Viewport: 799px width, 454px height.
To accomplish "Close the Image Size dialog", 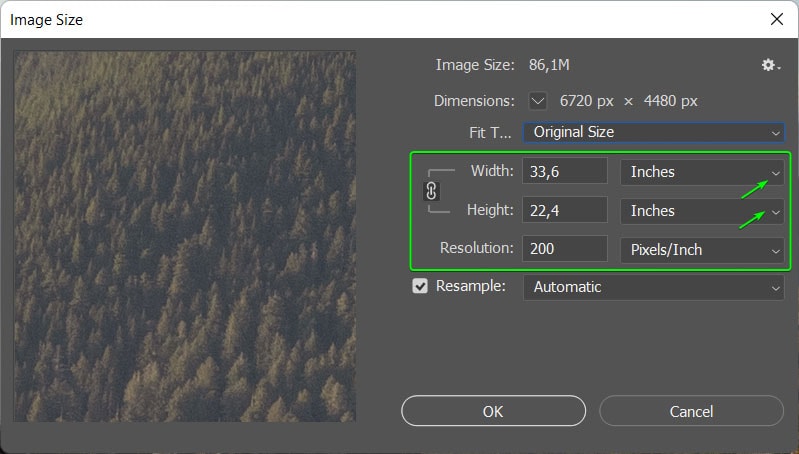I will click(776, 18).
